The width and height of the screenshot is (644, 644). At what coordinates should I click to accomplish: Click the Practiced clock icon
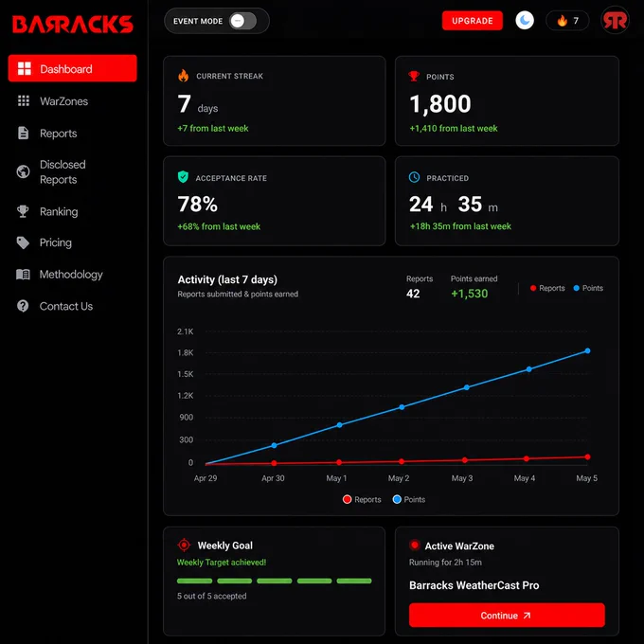414,177
